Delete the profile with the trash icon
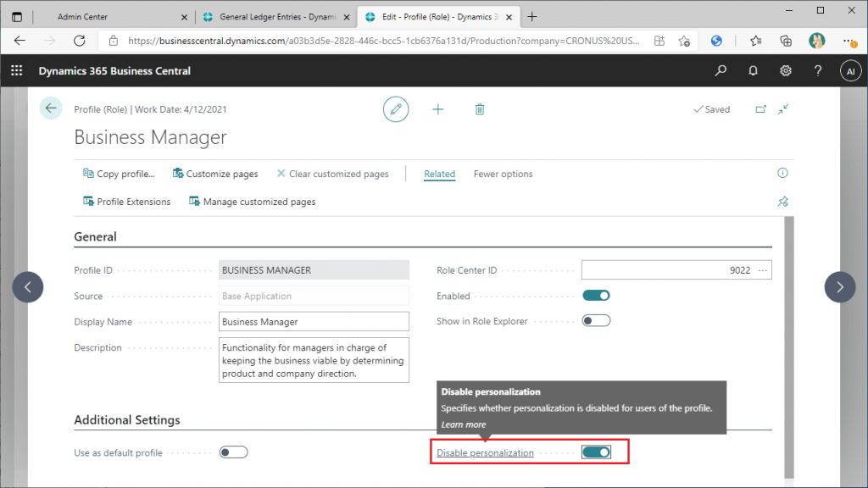This screenshot has height=488, width=868. pyautogui.click(x=480, y=109)
